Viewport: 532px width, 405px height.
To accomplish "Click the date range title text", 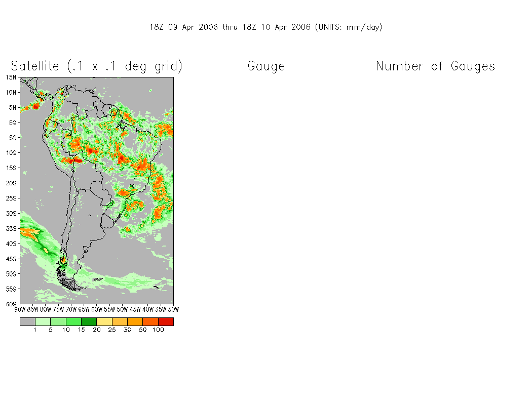I will 266,27.
